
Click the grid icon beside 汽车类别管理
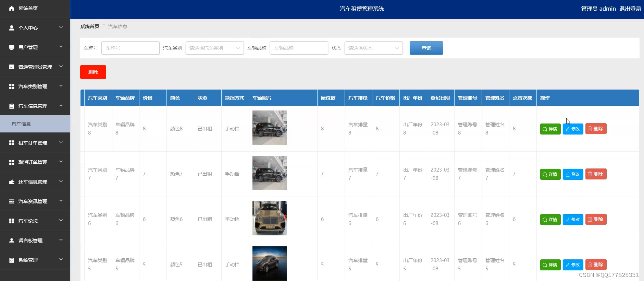coord(12,86)
